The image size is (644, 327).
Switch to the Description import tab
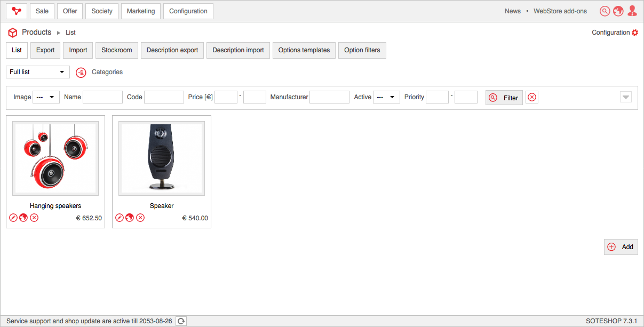tap(238, 50)
